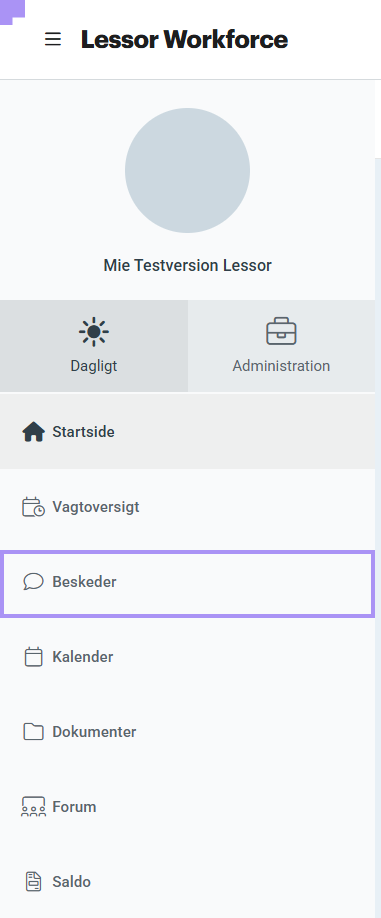The width and height of the screenshot is (381, 918).
Task: Switch to the Dagligt tab
Action: [94, 346]
